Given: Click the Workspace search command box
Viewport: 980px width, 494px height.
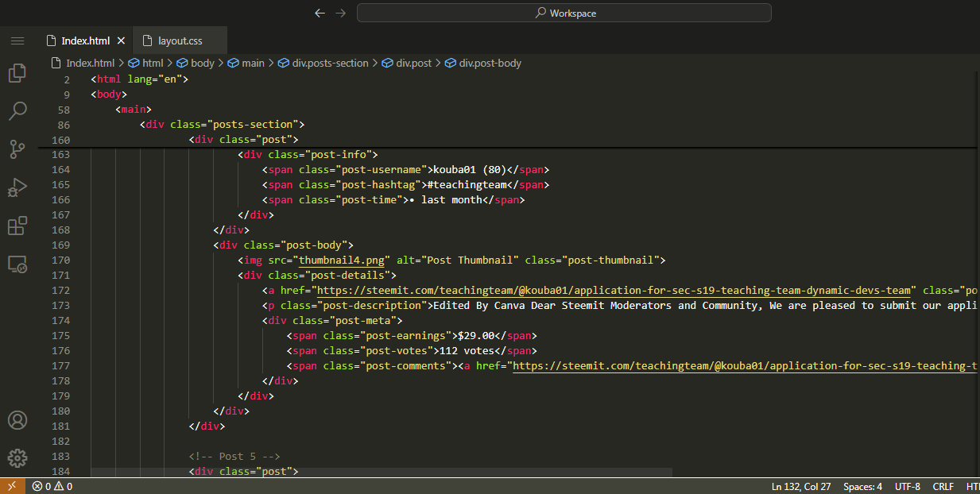Looking at the screenshot, I should (564, 13).
